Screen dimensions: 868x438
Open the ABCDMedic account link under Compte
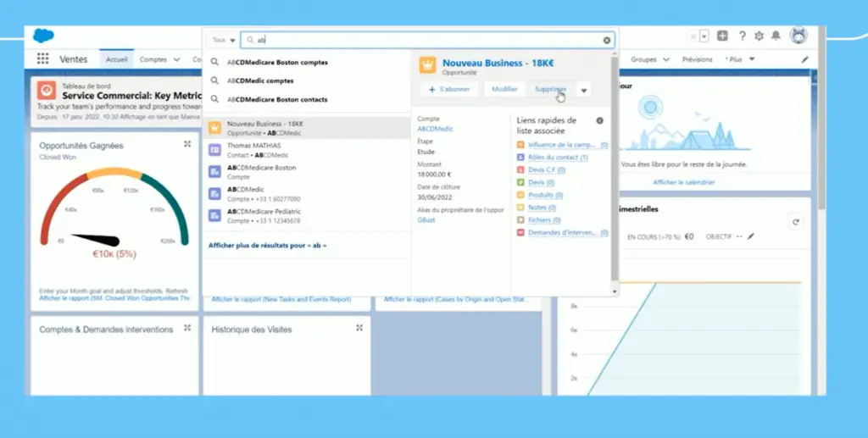coord(435,129)
